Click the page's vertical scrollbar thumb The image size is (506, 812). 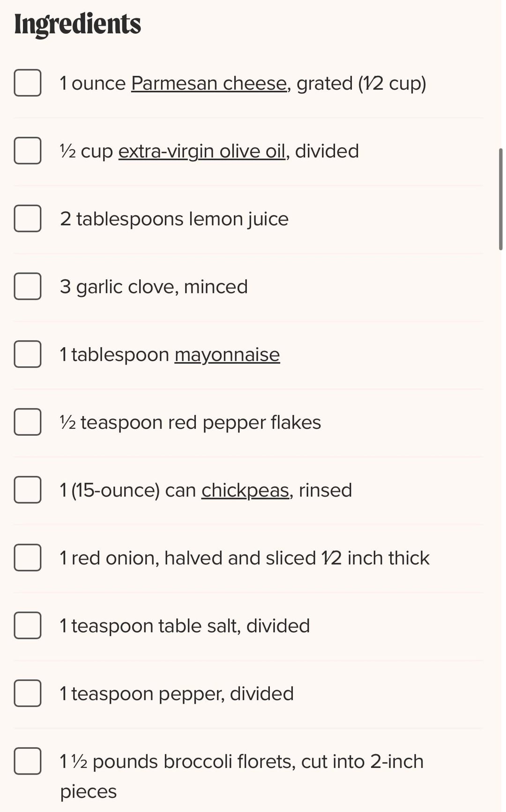pyautogui.click(x=500, y=199)
